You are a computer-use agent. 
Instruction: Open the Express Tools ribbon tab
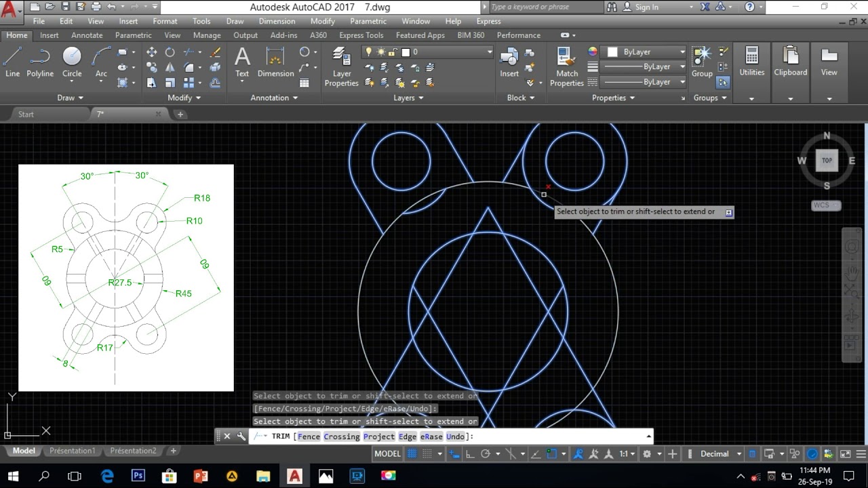361,35
